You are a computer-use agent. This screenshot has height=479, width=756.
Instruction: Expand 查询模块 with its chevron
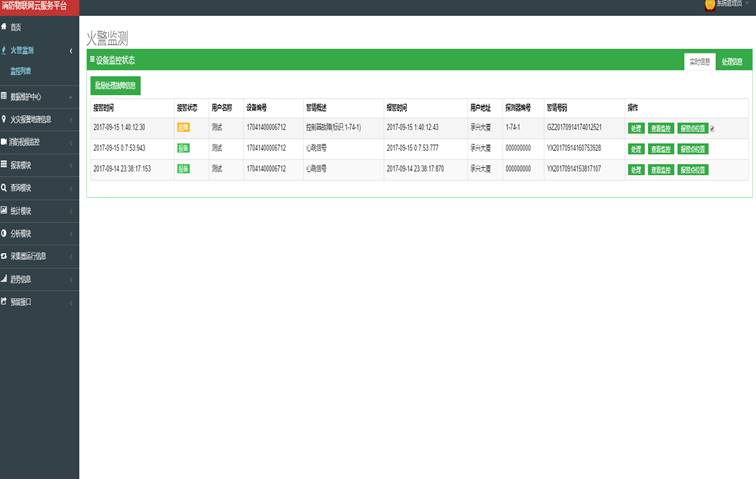coord(71,188)
